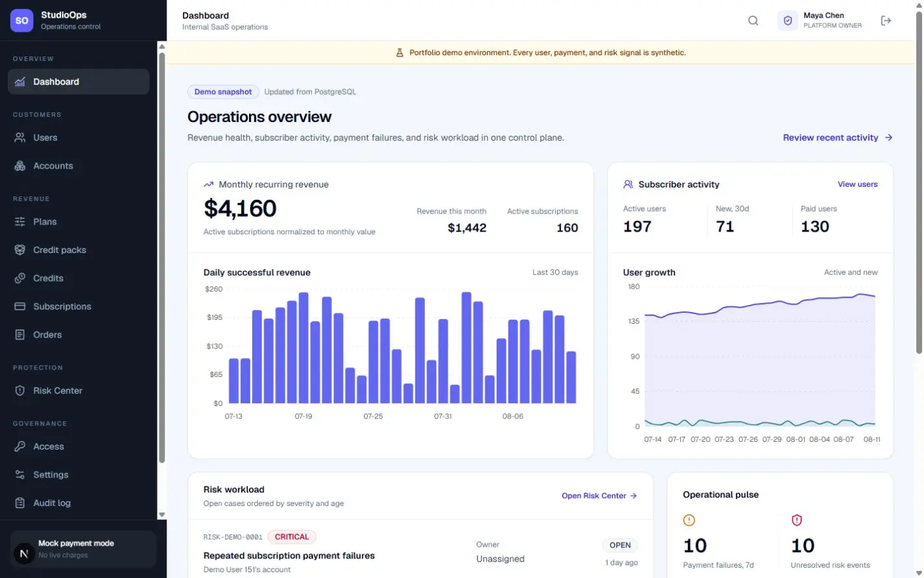Click the New, 30d value 71
This screenshot has height=578, width=924.
pyautogui.click(x=725, y=226)
